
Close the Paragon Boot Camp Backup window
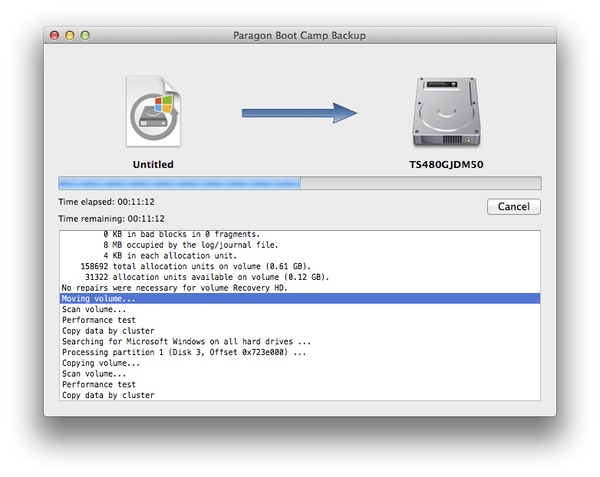pos(55,35)
